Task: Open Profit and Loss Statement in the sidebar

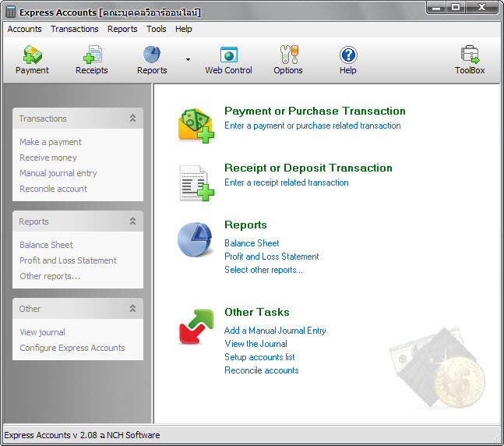Action: (x=68, y=260)
